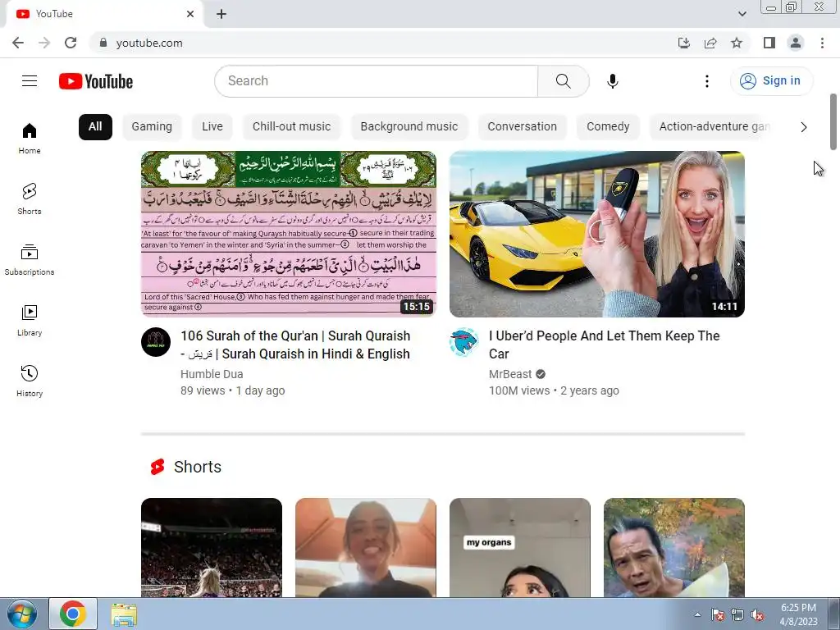840x630 pixels.
Task: Share this page icon in address bar
Action: (x=710, y=43)
